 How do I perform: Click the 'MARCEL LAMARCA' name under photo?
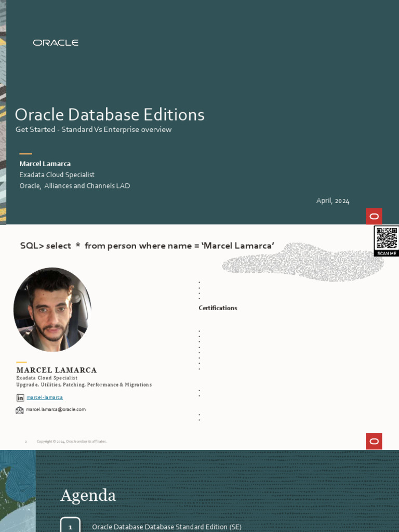point(56,370)
